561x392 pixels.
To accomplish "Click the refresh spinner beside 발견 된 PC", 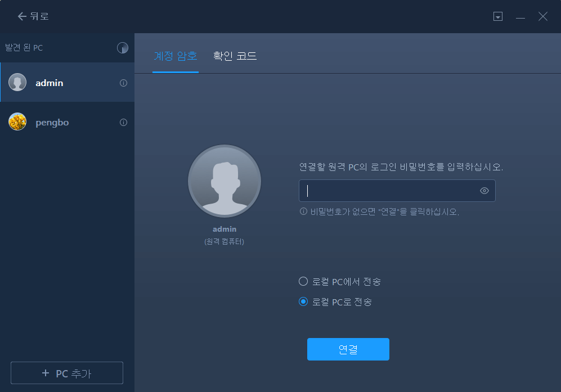I will click(122, 48).
